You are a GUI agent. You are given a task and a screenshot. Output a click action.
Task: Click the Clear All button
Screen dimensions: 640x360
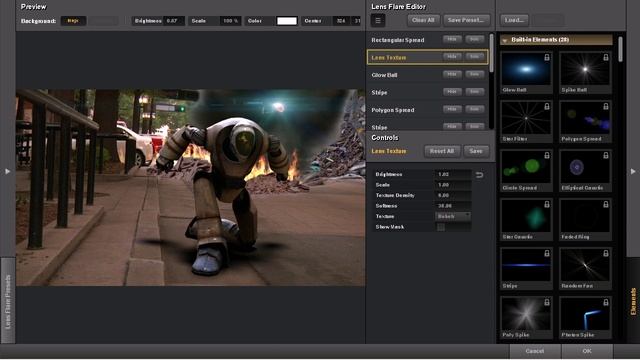coord(423,20)
